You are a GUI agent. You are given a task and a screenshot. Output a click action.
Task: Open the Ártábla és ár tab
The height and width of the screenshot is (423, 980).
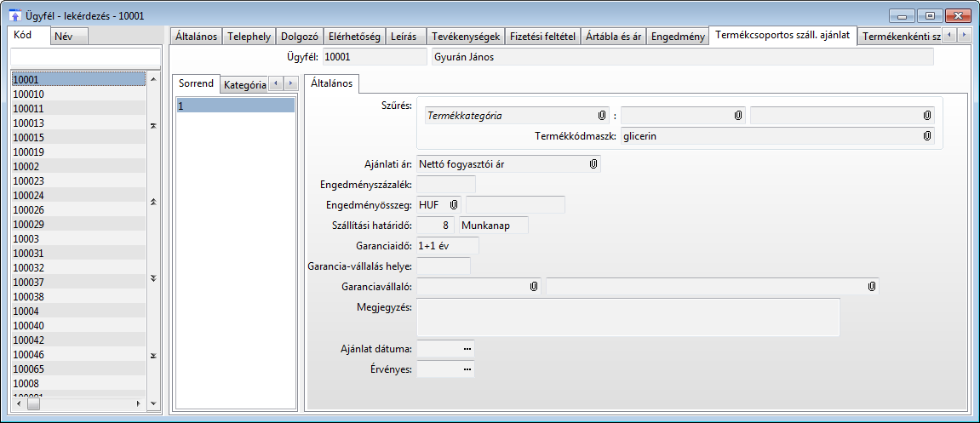point(613,37)
